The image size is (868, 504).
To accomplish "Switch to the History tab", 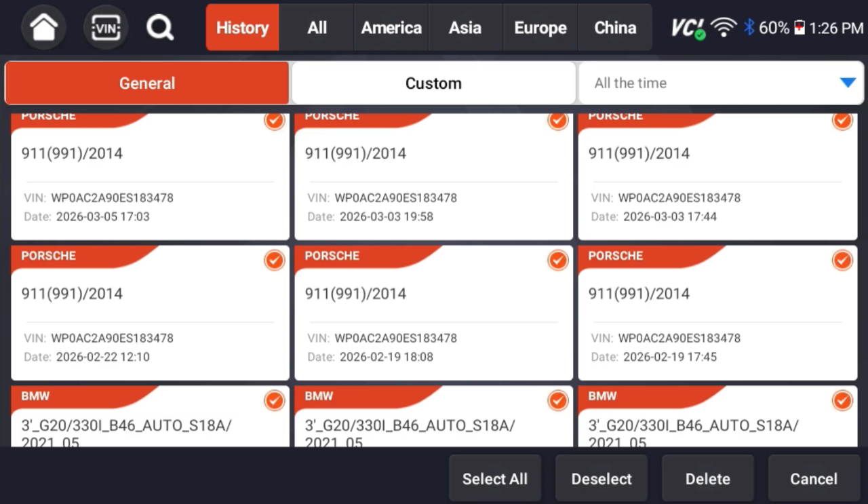I will pyautogui.click(x=242, y=28).
